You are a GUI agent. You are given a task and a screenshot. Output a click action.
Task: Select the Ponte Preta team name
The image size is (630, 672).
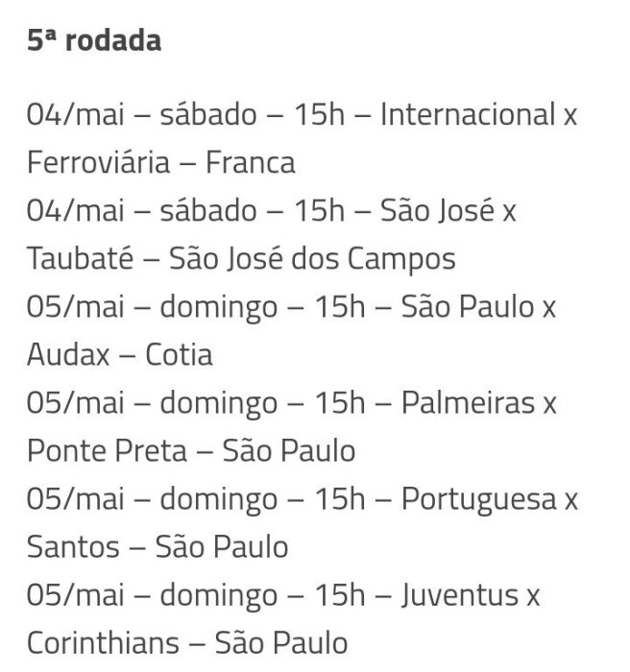click(x=107, y=451)
